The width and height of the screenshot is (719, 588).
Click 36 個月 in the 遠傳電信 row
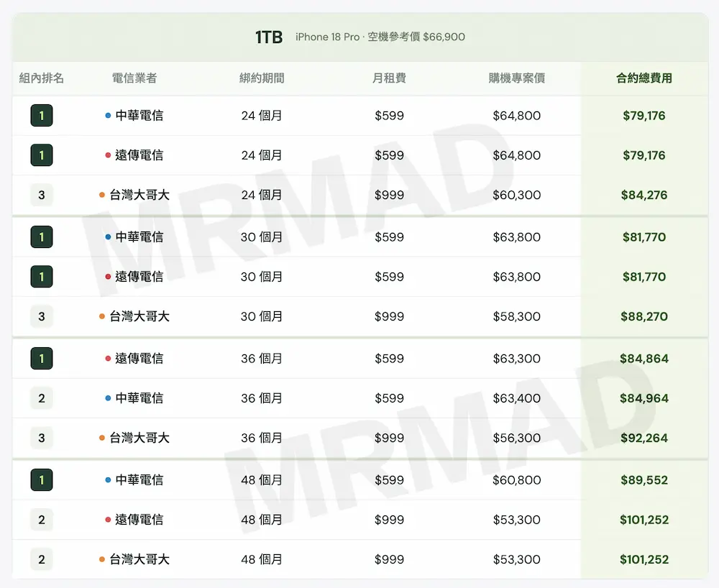pyautogui.click(x=262, y=359)
